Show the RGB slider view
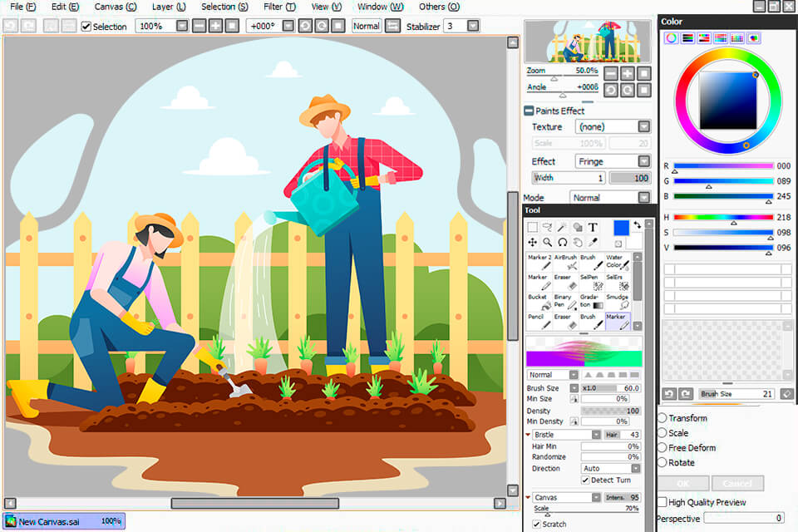Viewport: 798px width, 532px height. pyautogui.click(x=687, y=38)
